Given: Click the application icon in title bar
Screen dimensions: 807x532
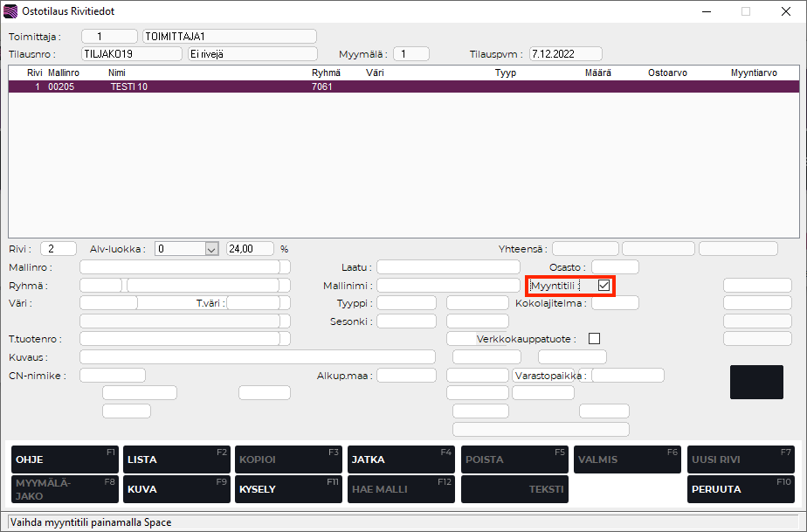Looking at the screenshot, I should (10, 11).
